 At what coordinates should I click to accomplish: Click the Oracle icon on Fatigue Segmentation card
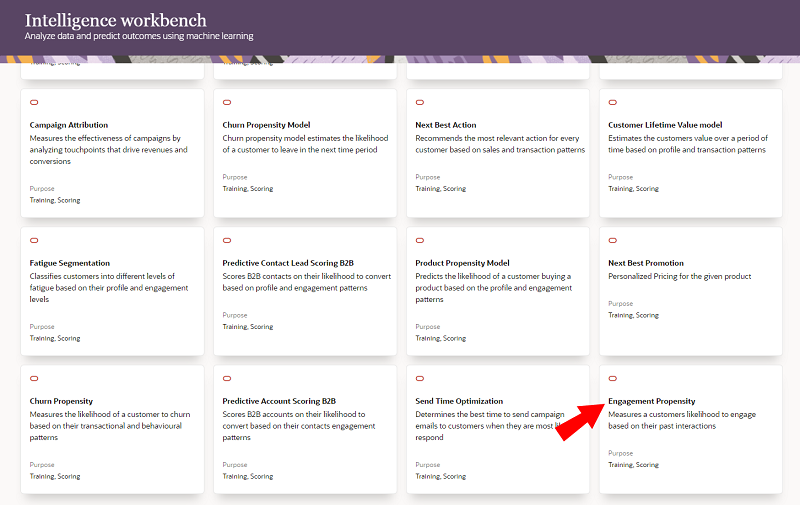(34, 240)
